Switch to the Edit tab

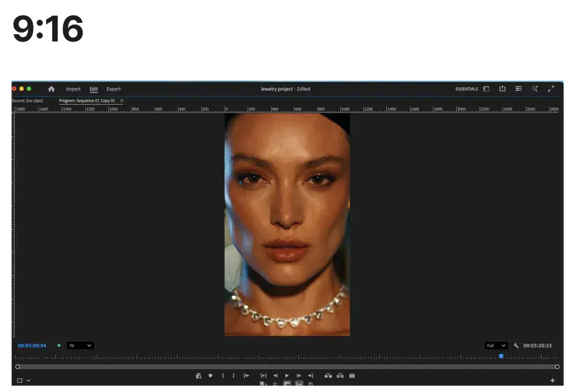coord(94,89)
